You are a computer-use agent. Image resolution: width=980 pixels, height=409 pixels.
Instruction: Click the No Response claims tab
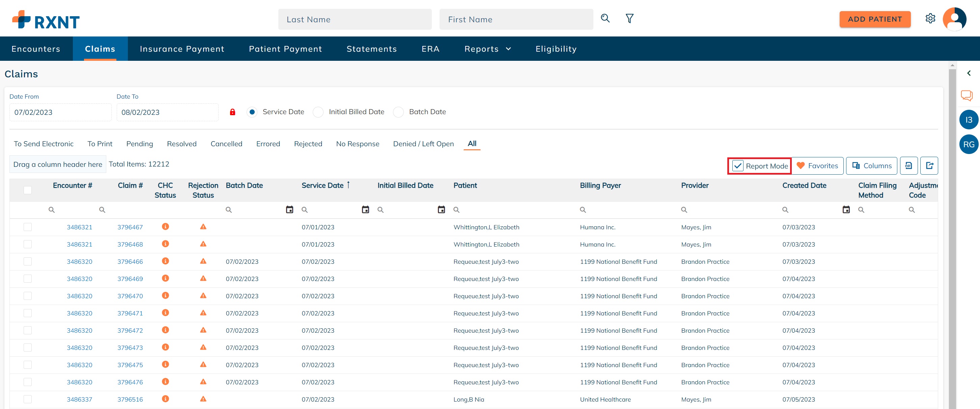357,144
